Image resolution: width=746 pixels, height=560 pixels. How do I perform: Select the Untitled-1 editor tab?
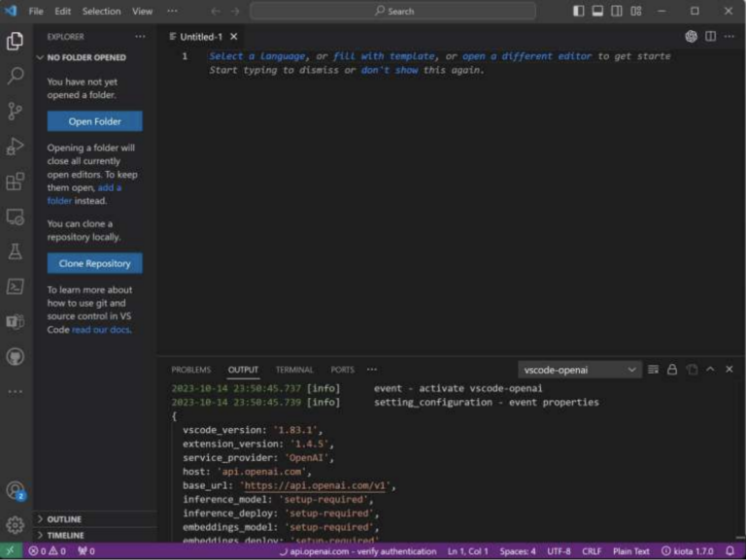tap(201, 37)
